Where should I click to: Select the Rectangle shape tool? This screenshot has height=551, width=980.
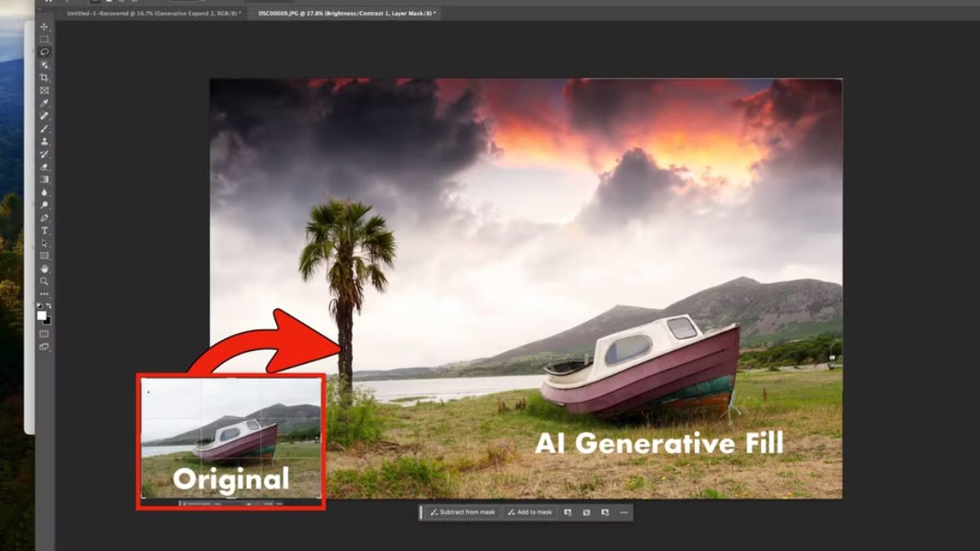tap(44, 256)
